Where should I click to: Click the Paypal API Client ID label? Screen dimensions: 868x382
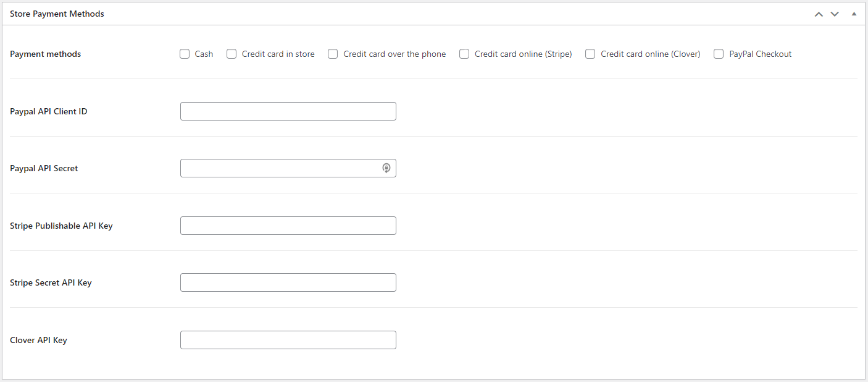click(x=49, y=111)
